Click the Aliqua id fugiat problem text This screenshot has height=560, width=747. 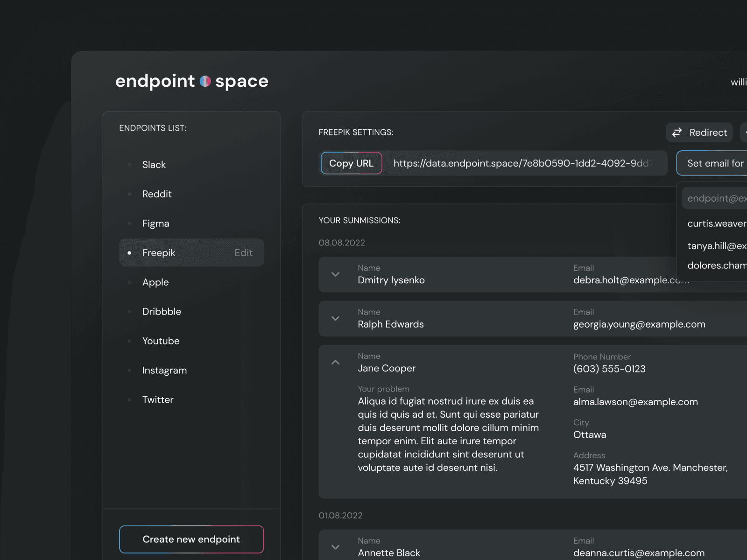pyautogui.click(x=448, y=434)
